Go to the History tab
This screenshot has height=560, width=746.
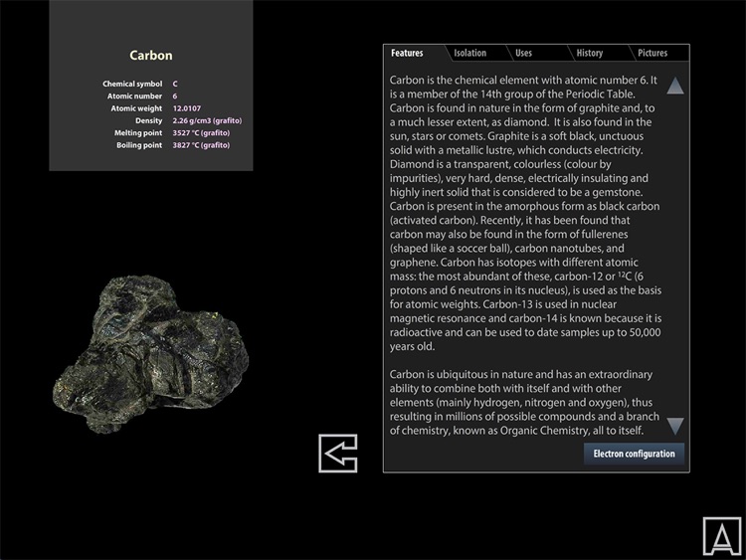point(590,53)
